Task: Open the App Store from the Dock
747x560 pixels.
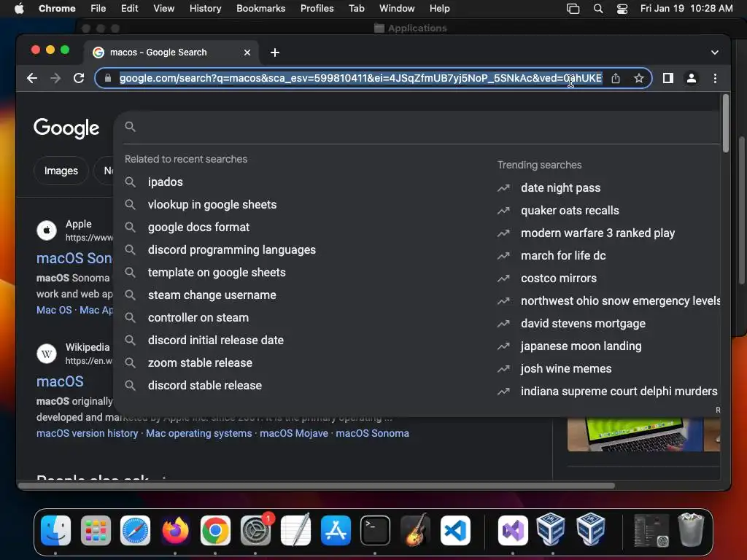Action: (x=336, y=531)
